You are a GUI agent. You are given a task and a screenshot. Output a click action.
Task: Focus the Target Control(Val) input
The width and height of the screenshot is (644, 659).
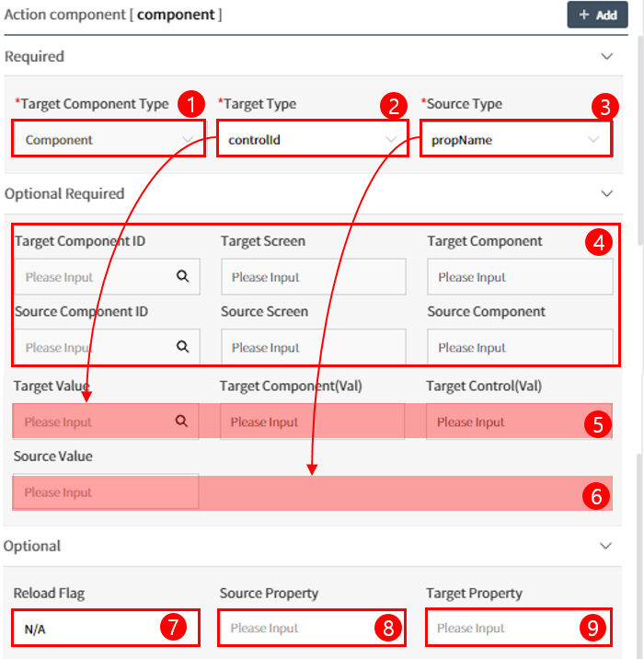[x=519, y=422]
